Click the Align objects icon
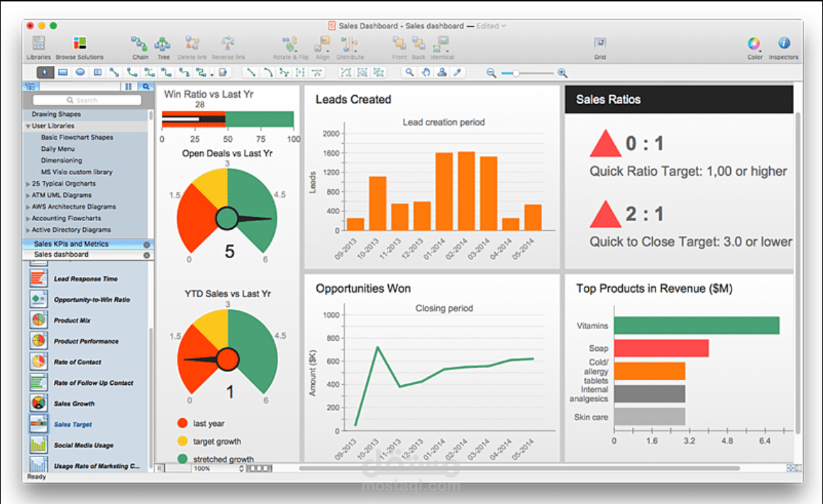This screenshot has height=504, width=823. [321, 44]
